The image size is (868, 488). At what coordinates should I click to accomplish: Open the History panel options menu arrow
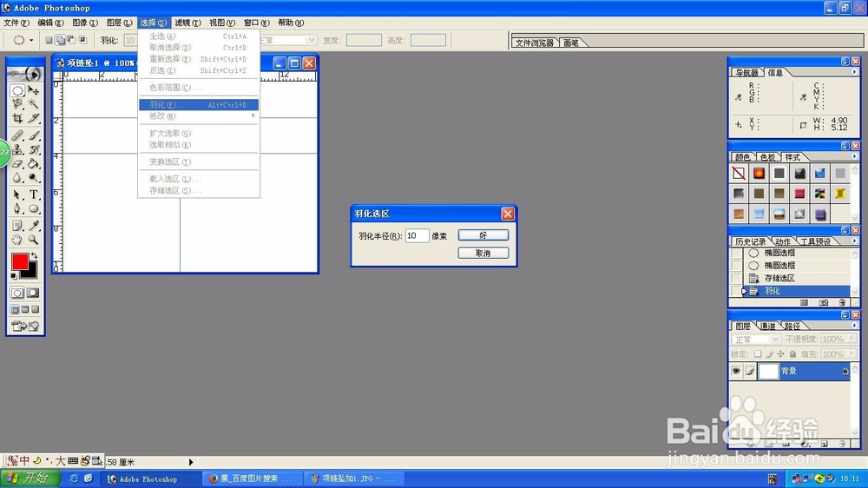(854, 241)
